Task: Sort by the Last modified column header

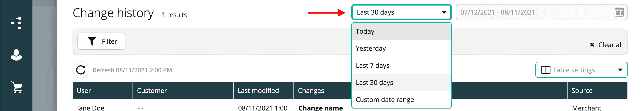Action: click(x=258, y=90)
